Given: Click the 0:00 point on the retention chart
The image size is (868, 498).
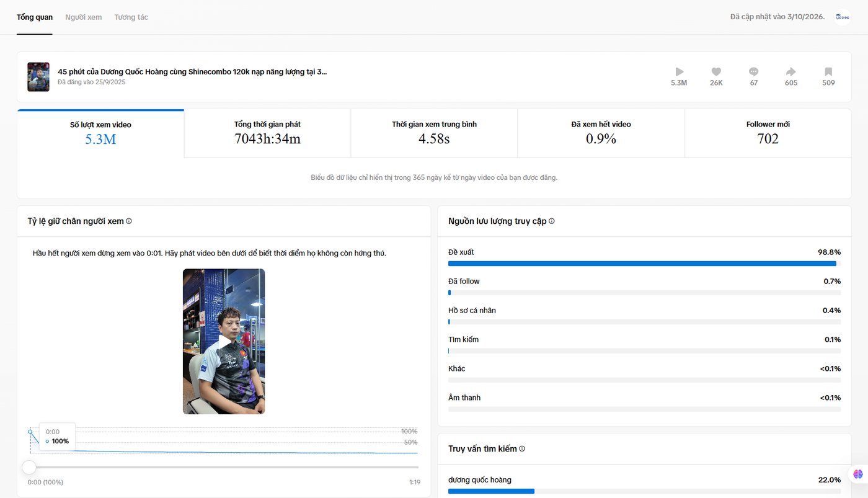Looking at the screenshot, I should click(30, 432).
